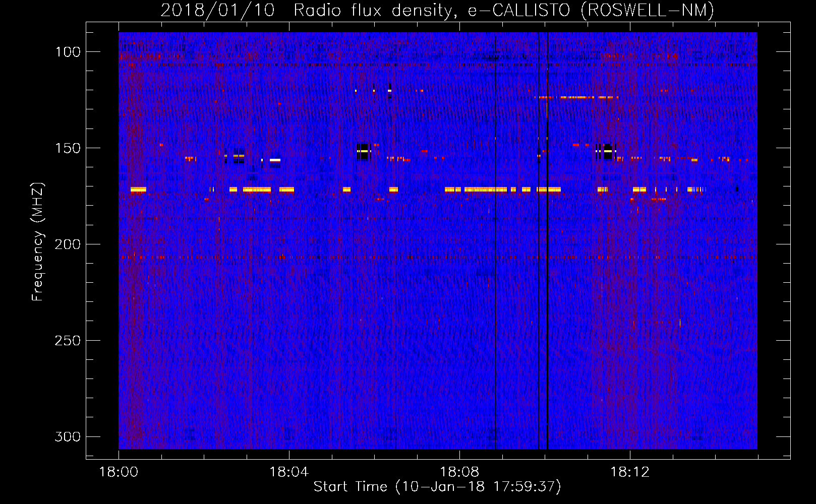Click the 18:00 time tick label

point(119,472)
